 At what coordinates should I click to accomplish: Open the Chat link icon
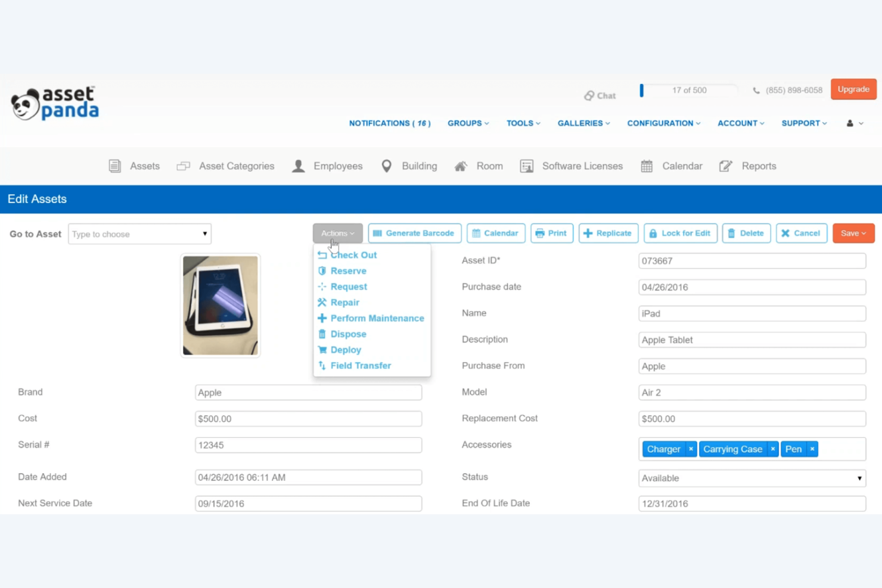589,95
